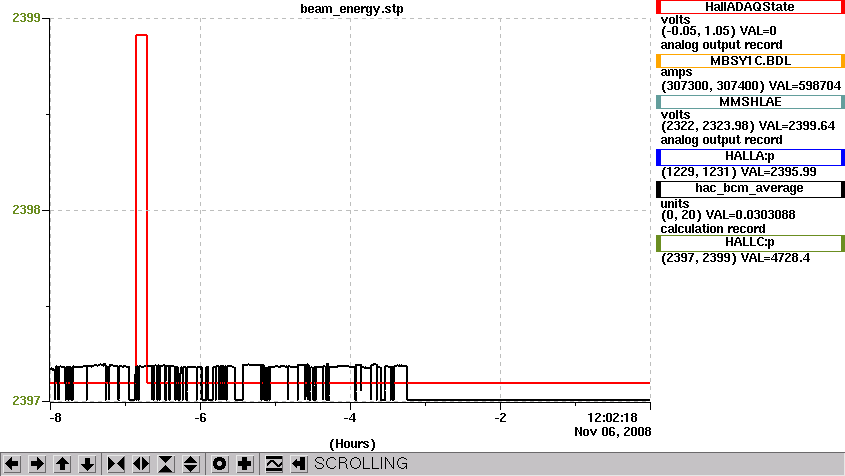Click the Nov 06, 2008 date label
Image resolution: width=845 pixels, height=476 pixels.
[613, 432]
